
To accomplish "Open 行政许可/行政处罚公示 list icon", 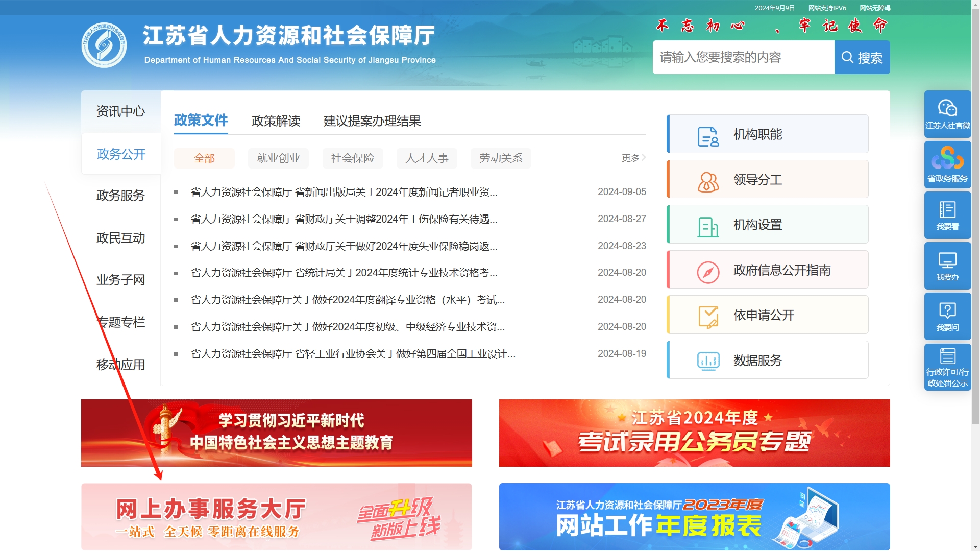I will 947,356.
